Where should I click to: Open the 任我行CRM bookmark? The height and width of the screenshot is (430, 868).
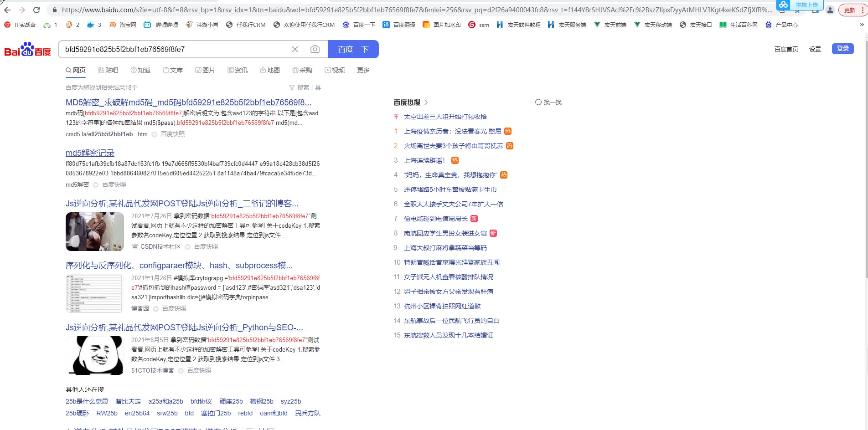coord(245,25)
